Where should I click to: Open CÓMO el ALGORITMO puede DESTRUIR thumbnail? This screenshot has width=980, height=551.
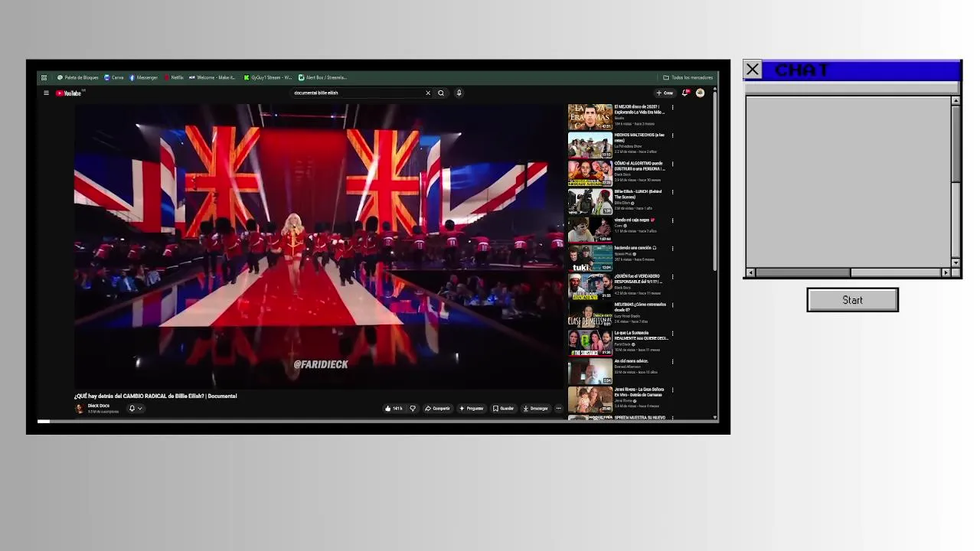[590, 174]
